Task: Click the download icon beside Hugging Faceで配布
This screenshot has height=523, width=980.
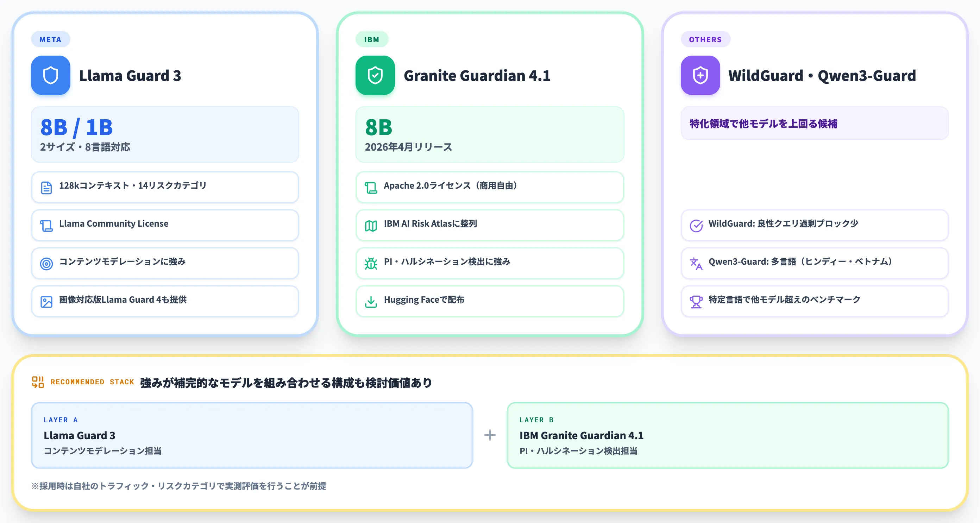Action: (371, 302)
